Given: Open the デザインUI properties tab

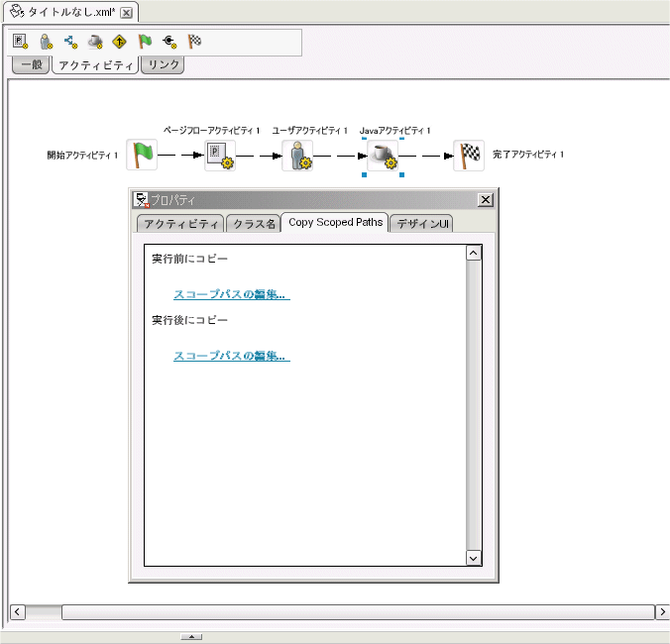Looking at the screenshot, I should [422, 223].
